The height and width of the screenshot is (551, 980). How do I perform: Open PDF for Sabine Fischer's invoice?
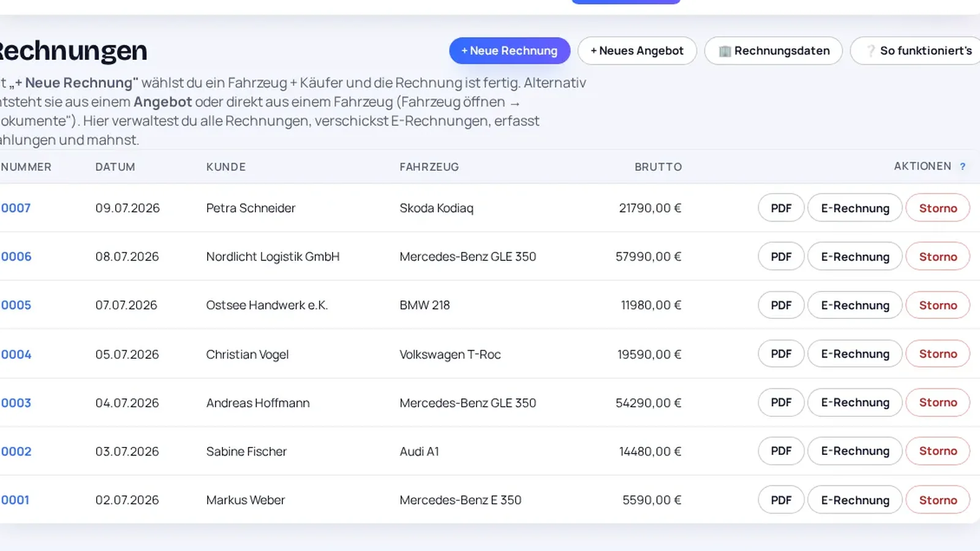tap(781, 451)
